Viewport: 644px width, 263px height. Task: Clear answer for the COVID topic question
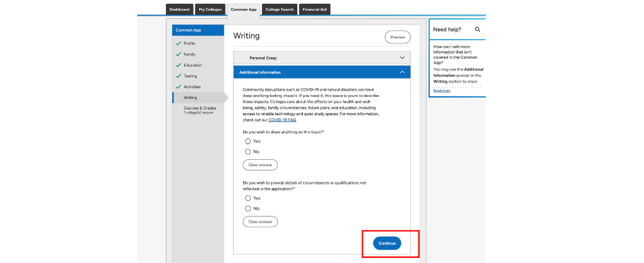click(260, 165)
